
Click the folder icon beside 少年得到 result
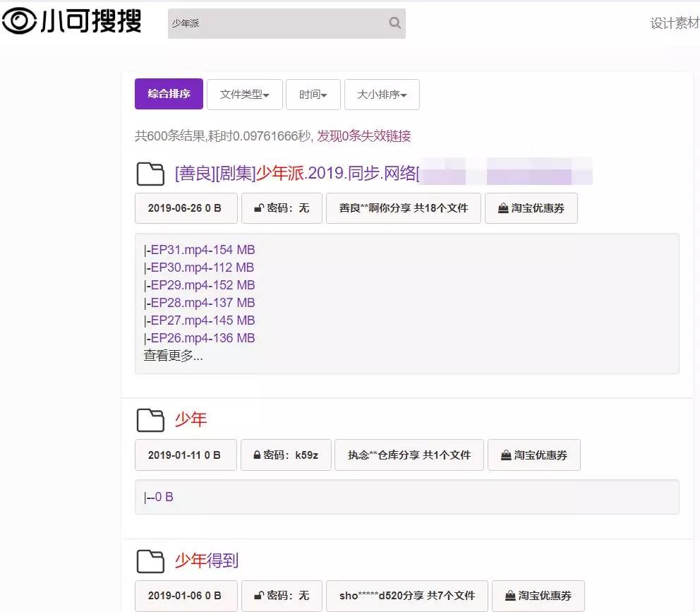tap(150, 560)
